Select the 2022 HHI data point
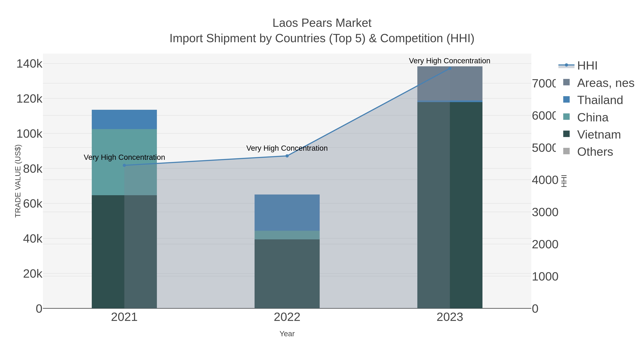This screenshot has width=644, height=362. [x=287, y=156]
